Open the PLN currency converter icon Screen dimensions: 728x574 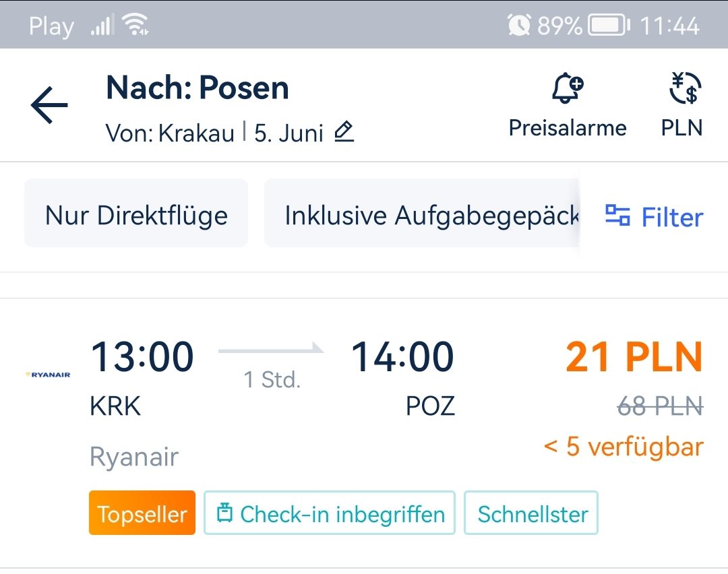coord(685,88)
